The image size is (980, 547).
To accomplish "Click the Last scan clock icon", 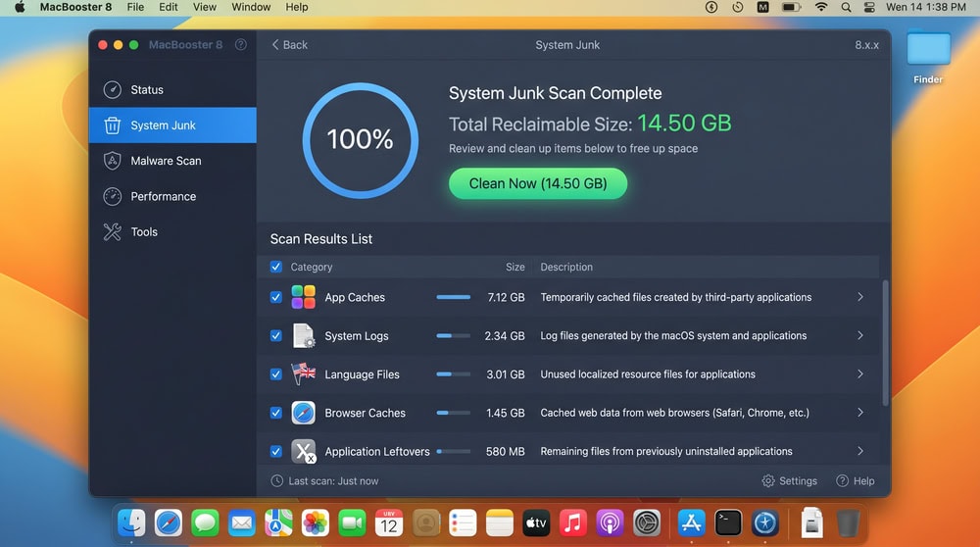I will point(277,480).
